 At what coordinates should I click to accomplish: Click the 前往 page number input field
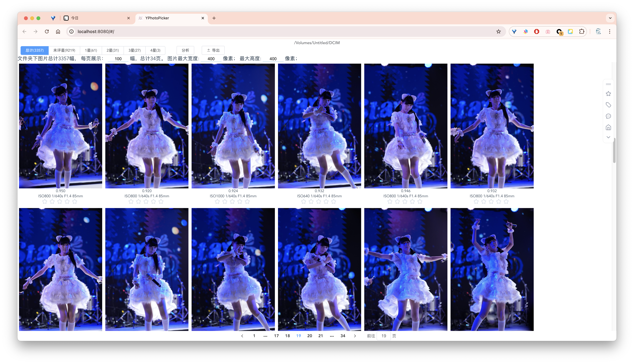(383, 336)
